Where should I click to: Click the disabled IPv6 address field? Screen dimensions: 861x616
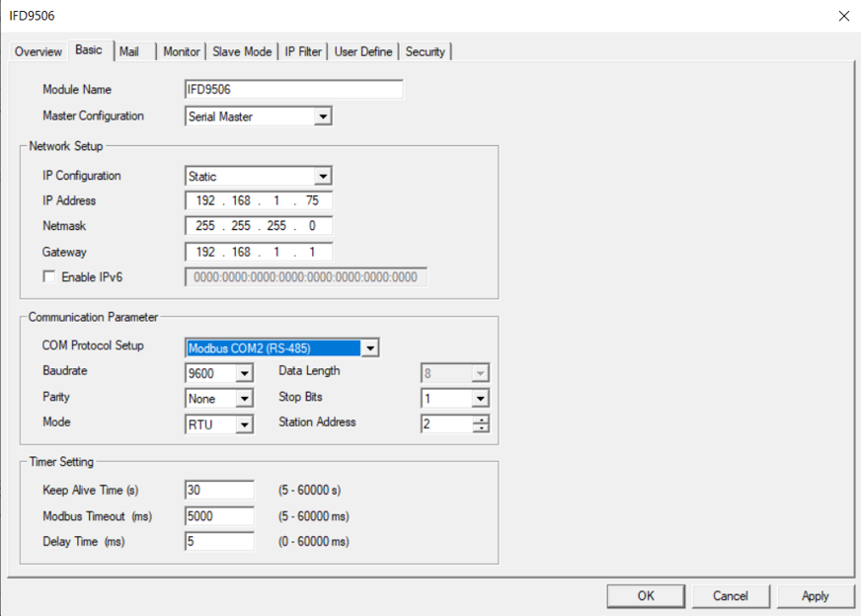[306, 277]
